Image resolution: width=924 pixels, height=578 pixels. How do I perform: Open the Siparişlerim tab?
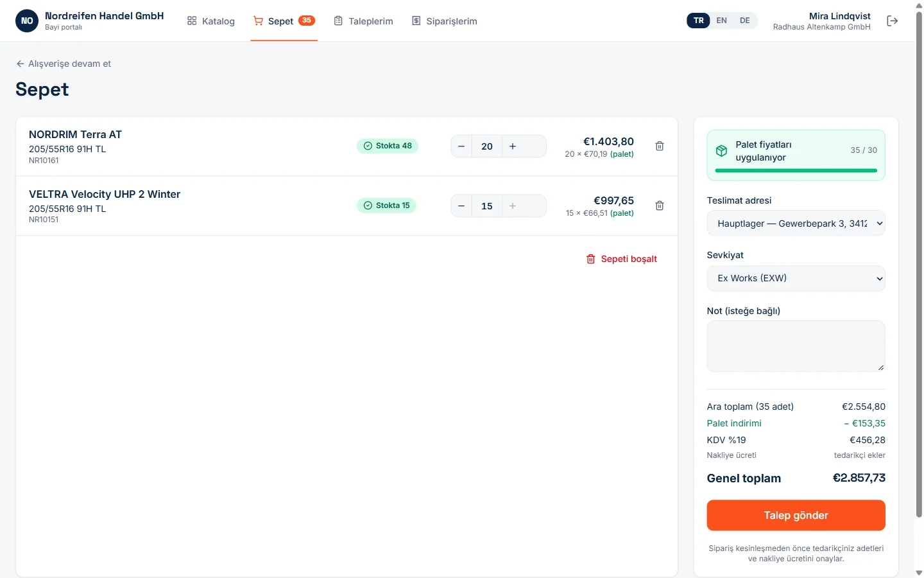445,21
